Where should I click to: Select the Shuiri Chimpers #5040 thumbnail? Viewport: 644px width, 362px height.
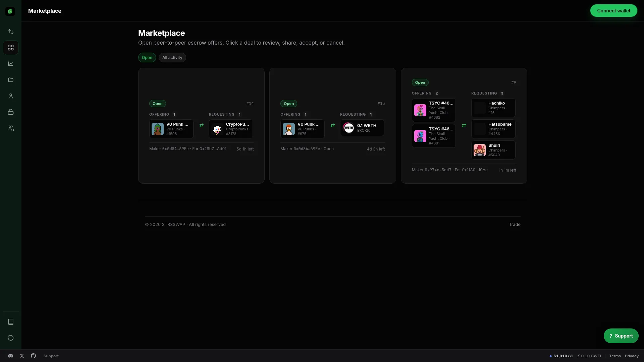click(x=480, y=150)
